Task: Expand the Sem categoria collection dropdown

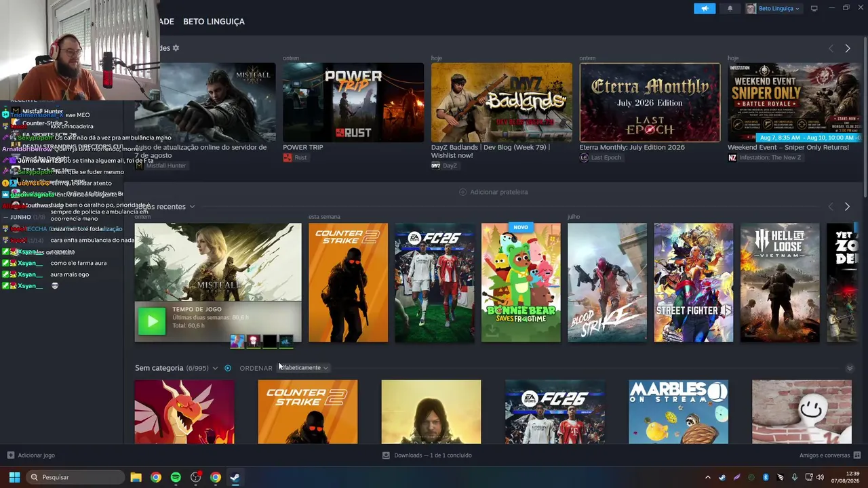Action: tap(215, 368)
